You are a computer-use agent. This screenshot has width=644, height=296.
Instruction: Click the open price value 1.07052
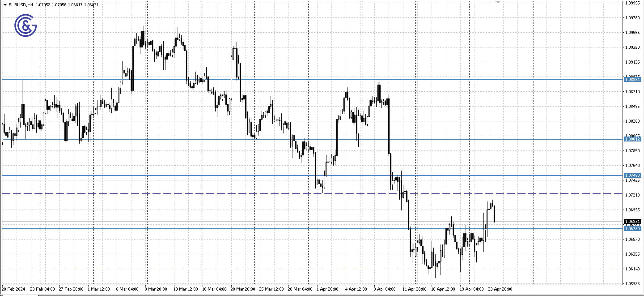pos(43,4)
